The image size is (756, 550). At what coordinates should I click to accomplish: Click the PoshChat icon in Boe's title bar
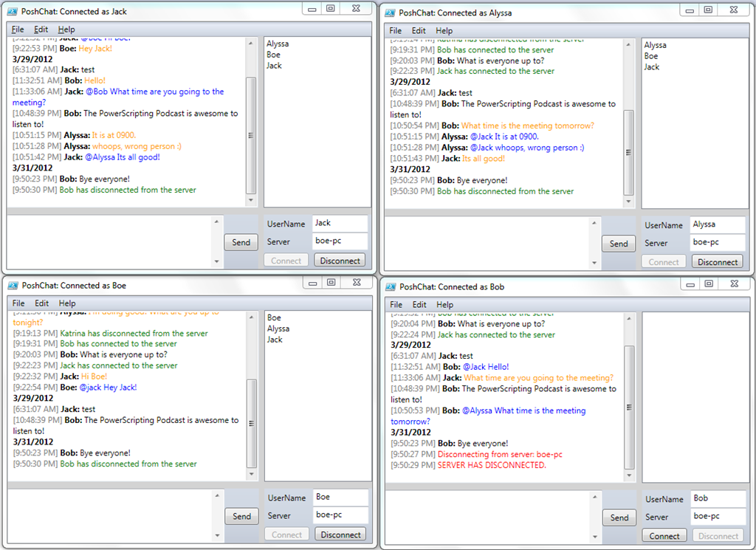[x=13, y=285]
